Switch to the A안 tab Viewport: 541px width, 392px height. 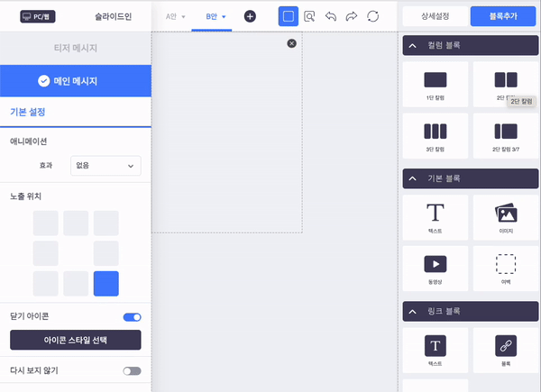[175, 16]
